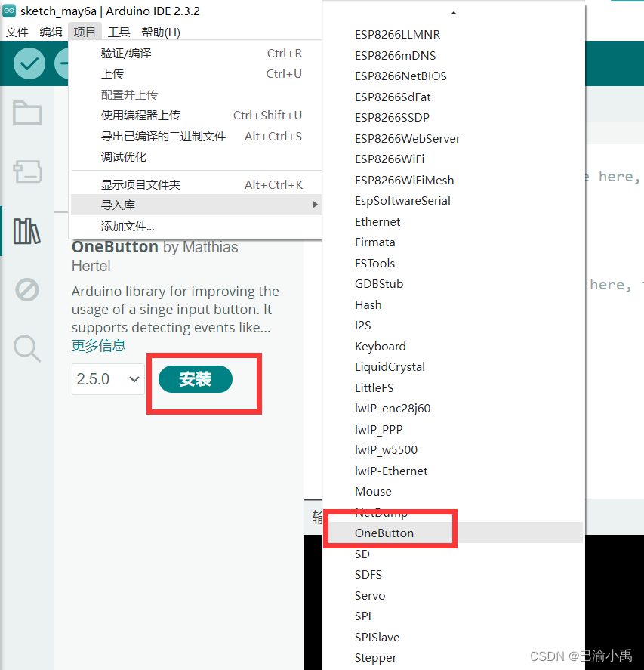Open the 更多信息 link
Viewport: 644px width, 670px height.
(x=99, y=345)
